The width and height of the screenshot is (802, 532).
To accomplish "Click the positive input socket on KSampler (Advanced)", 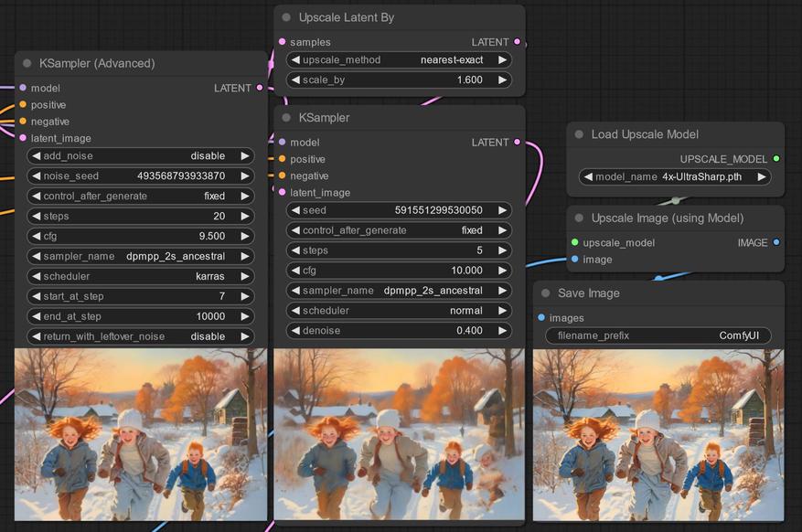I will (x=23, y=105).
